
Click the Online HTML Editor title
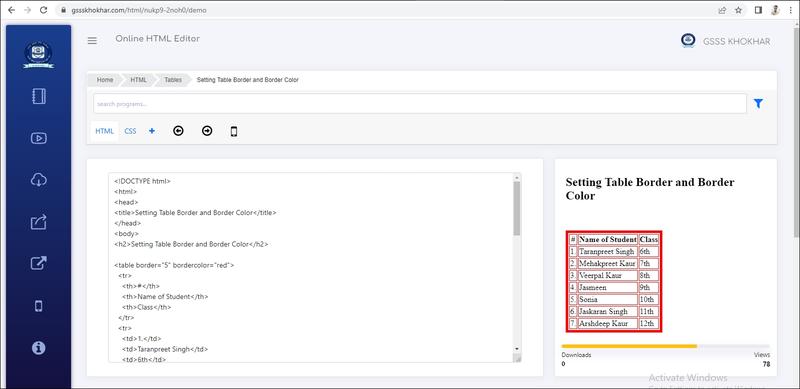pyautogui.click(x=158, y=39)
